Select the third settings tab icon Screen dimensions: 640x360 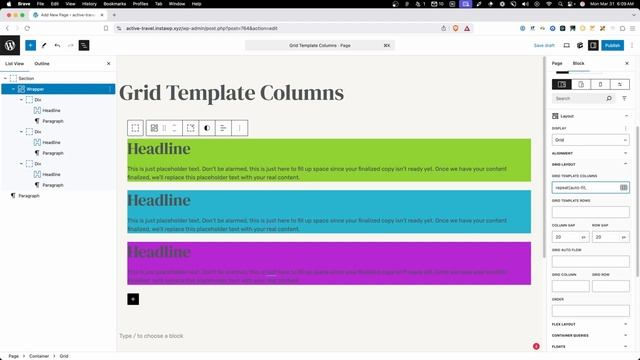coord(600,84)
